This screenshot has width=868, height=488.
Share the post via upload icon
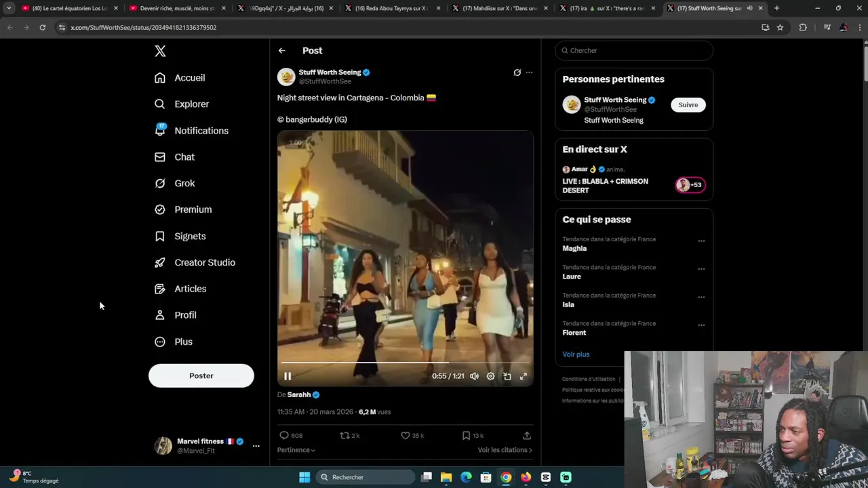coord(527,436)
